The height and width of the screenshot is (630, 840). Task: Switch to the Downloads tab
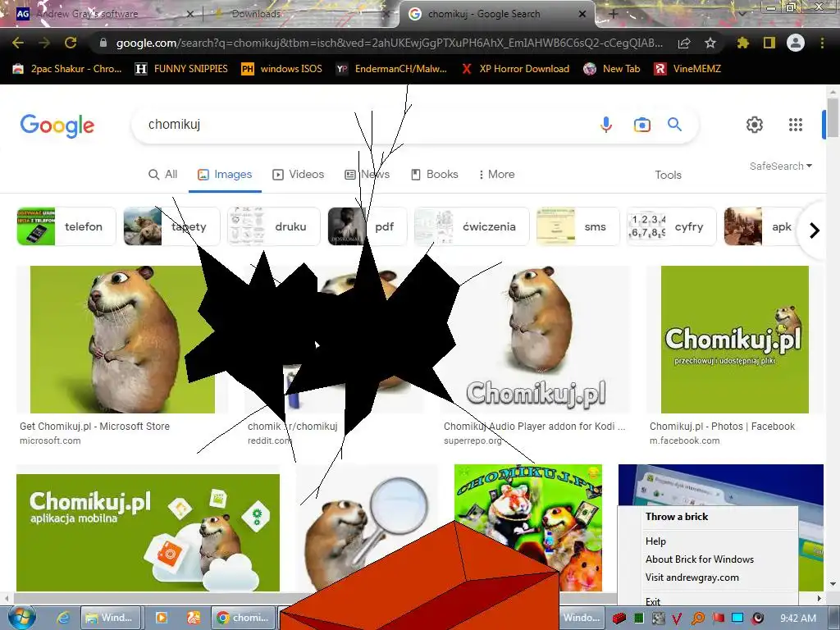[x=300, y=14]
